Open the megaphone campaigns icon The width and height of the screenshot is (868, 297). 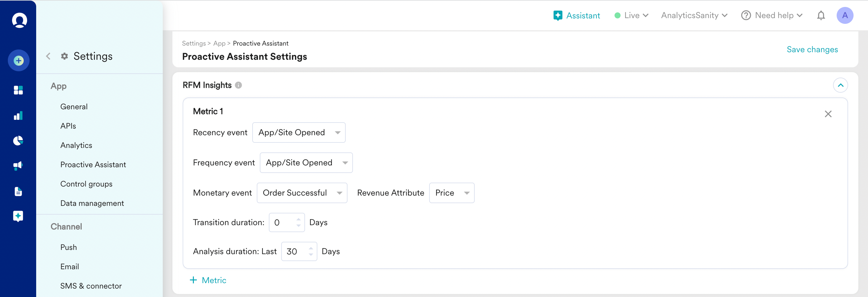(x=18, y=166)
